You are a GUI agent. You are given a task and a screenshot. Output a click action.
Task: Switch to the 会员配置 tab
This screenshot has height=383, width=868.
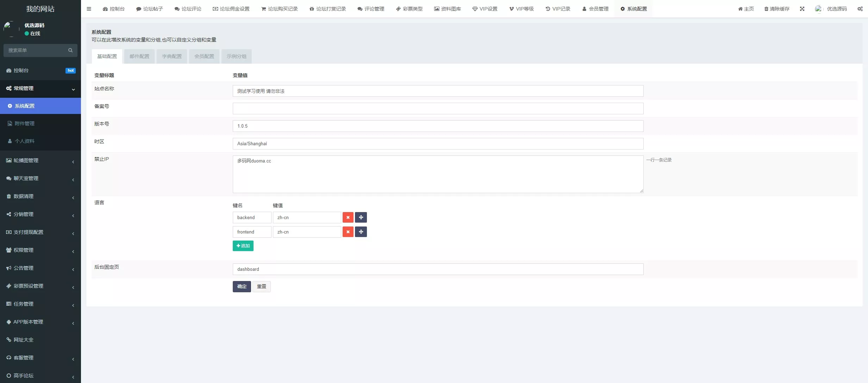204,56
